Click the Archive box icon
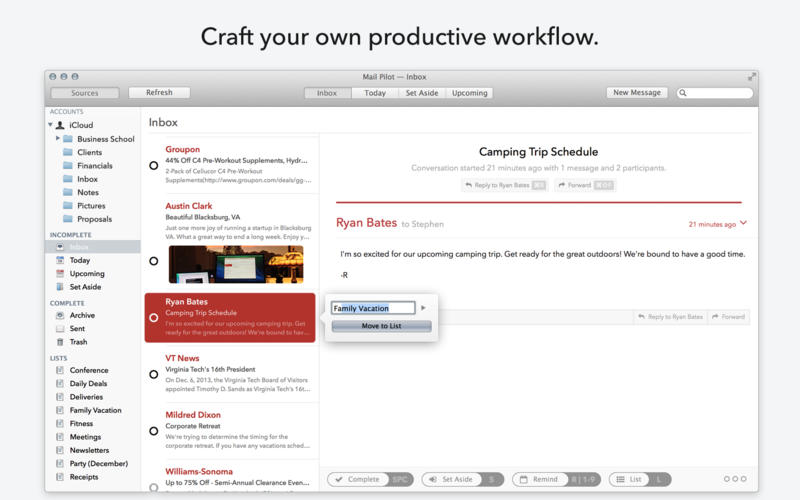Image resolution: width=800 pixels, height=500 pixels. [60, 315]
